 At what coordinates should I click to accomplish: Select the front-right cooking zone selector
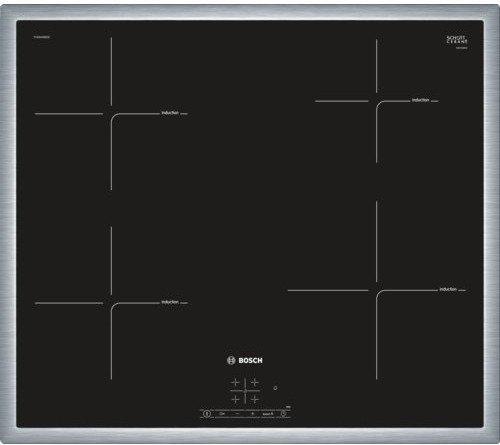click(x=254, y=399)
